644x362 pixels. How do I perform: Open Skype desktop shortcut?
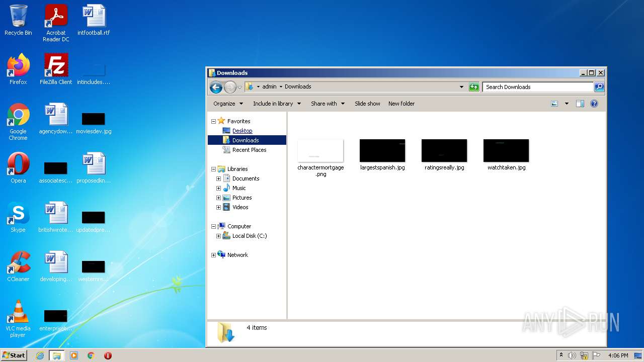(18, 217)
